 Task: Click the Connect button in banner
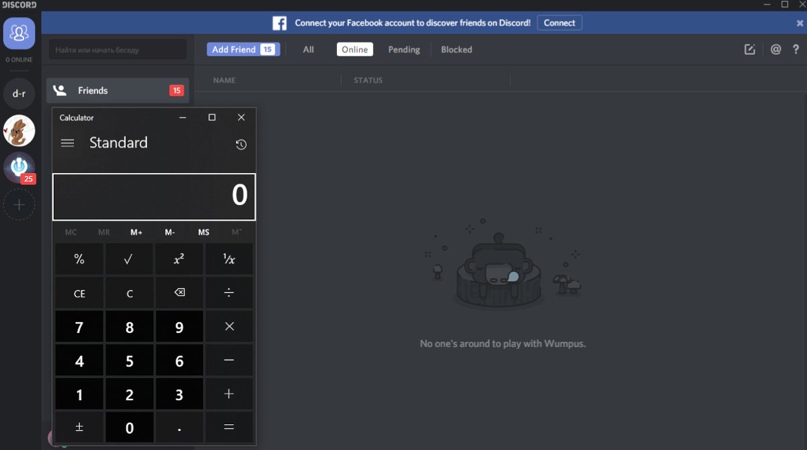coord(559,23)
